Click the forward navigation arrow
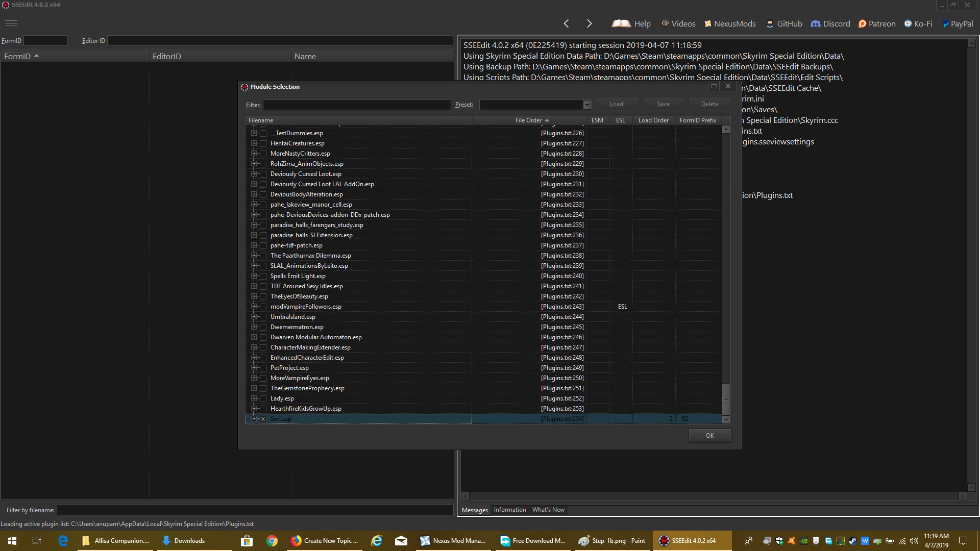 589,23
